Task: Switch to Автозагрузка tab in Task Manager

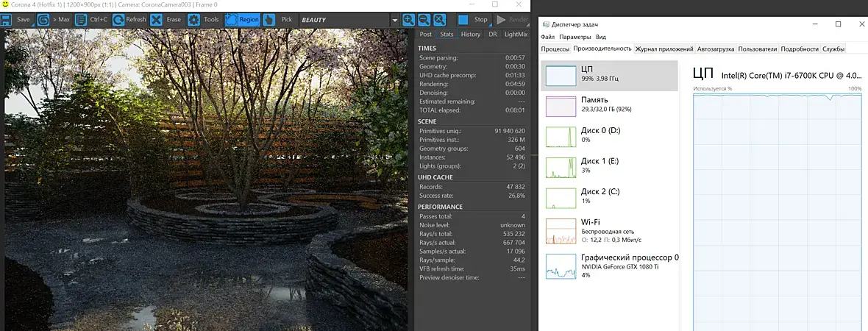Action: 716,49
